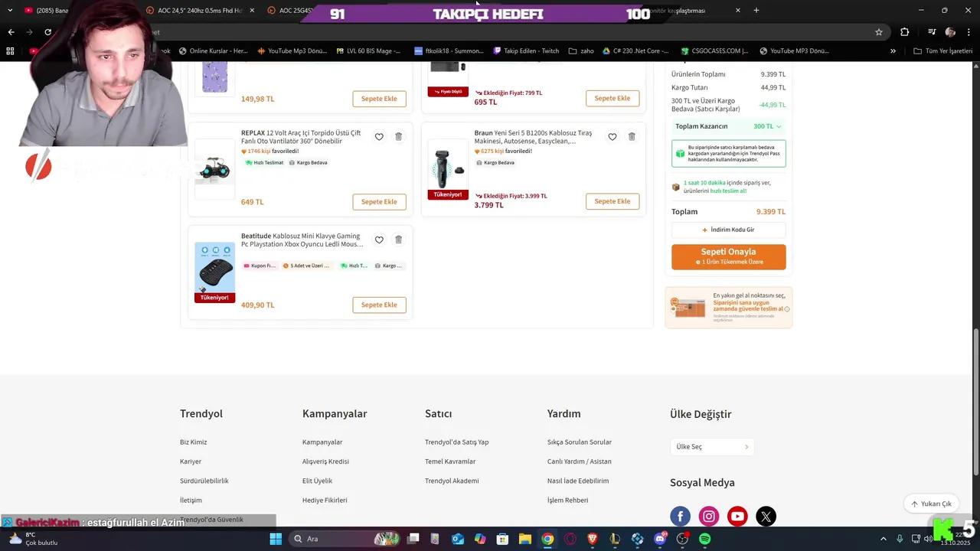Favorite the Beatitude mini keyboard
Image resolution: width=980 pixels, height=551 pixels.
pos(379,240)
